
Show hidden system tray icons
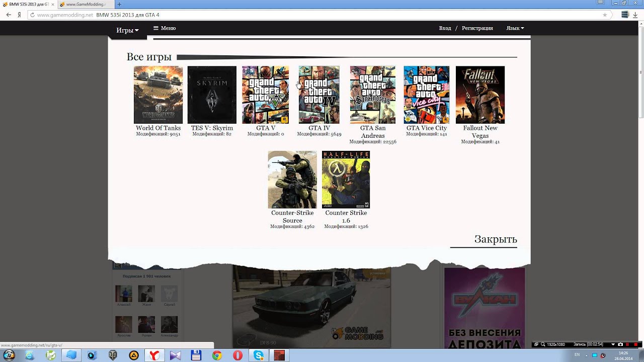(x=587, y=355)
